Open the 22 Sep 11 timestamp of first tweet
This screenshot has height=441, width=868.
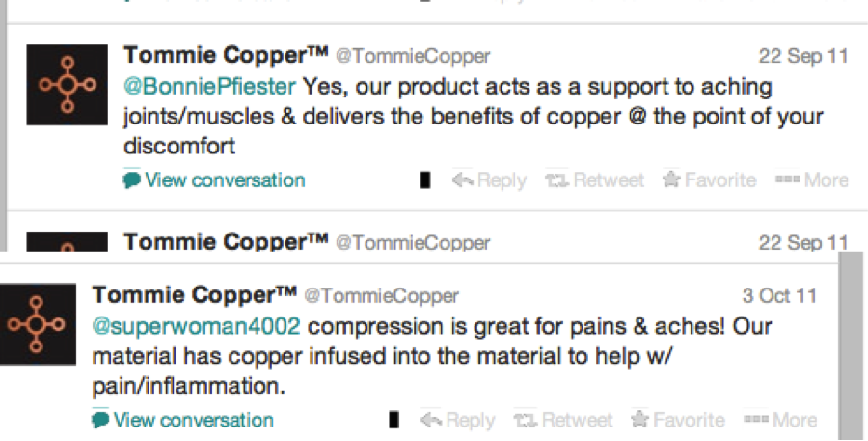pyautogui.click(x=803, y=56)
